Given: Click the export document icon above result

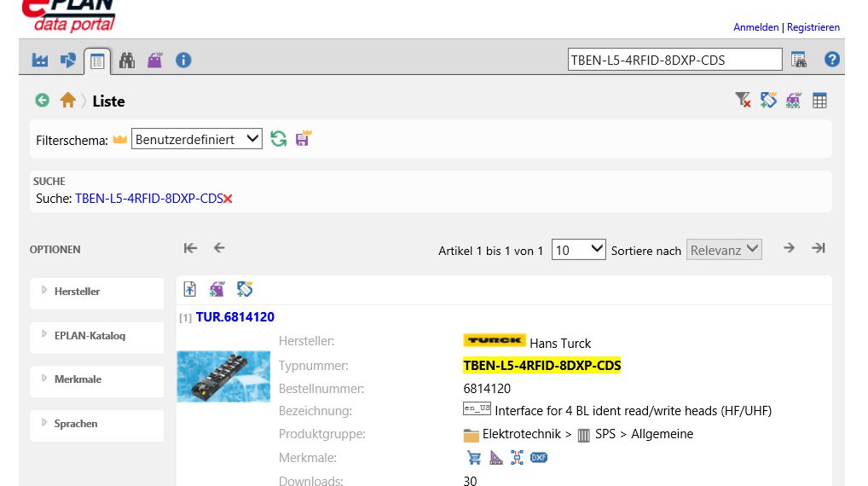Looking at the screenshot, I should click(190, 289).
